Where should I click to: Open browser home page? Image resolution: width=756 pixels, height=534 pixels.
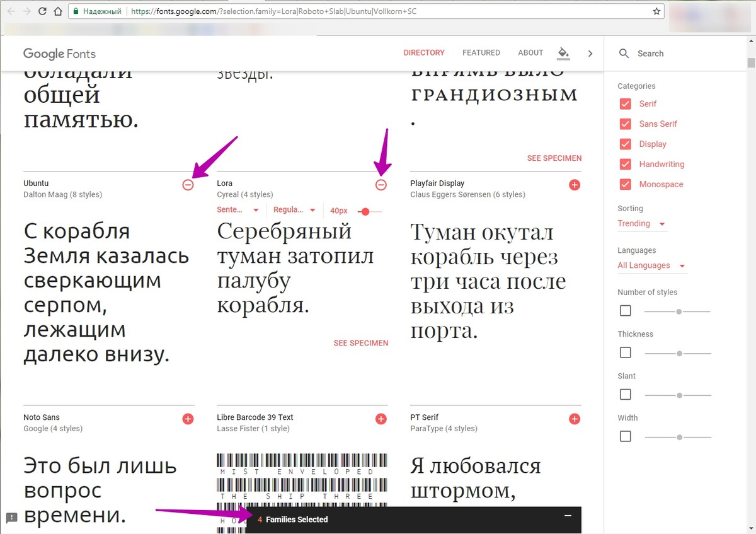57,11
